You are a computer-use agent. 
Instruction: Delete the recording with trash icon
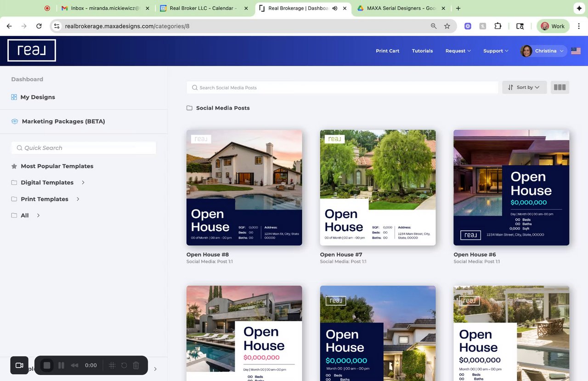(136, 365)
